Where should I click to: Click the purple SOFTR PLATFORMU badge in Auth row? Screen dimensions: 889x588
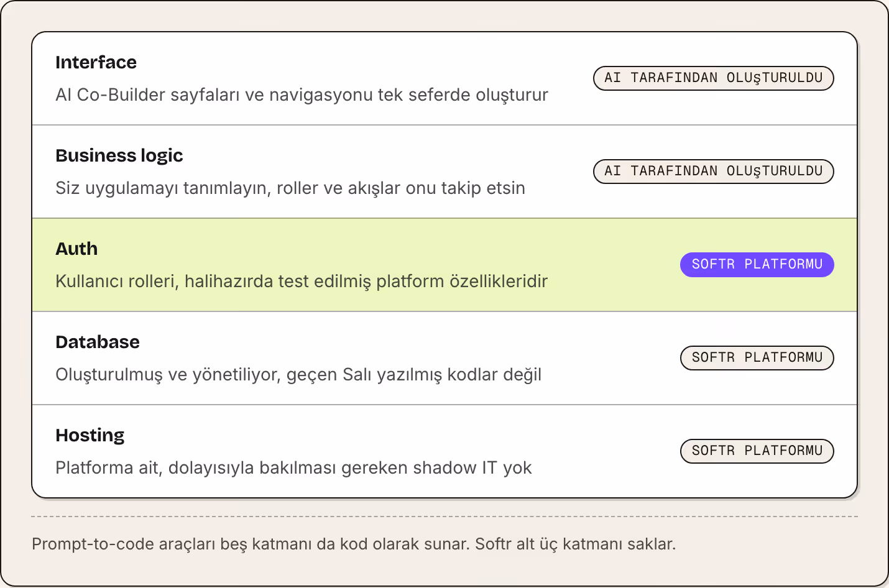click(757, 265)
